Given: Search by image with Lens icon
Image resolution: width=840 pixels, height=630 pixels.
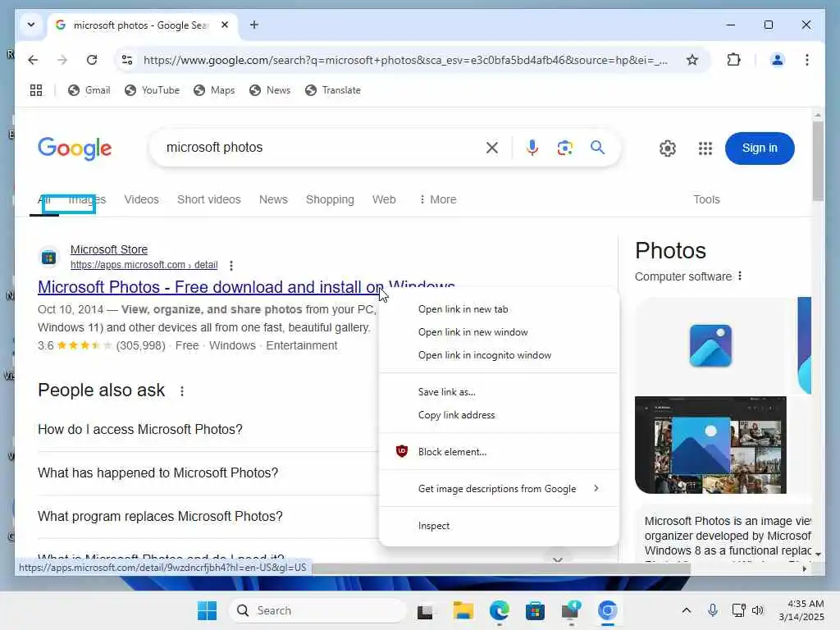Looking at the screenshot, I should pyautogui.click(x=564, y=148).
